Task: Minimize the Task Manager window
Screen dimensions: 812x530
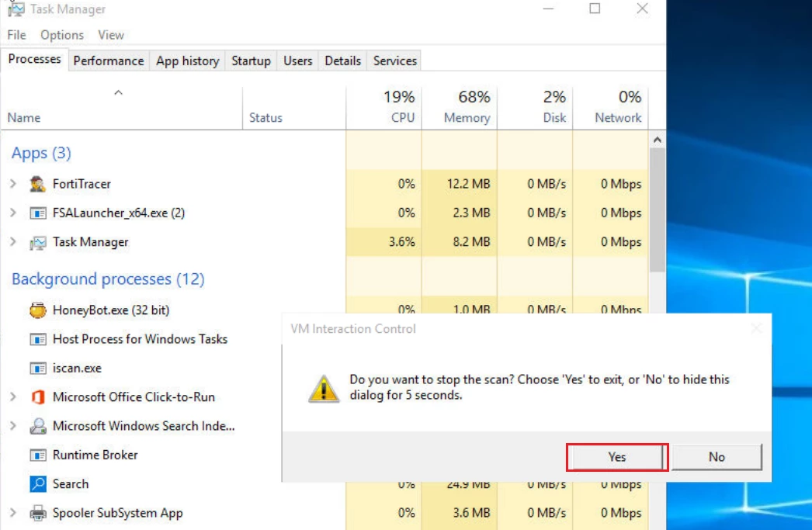Action: [x=548, y=9]
